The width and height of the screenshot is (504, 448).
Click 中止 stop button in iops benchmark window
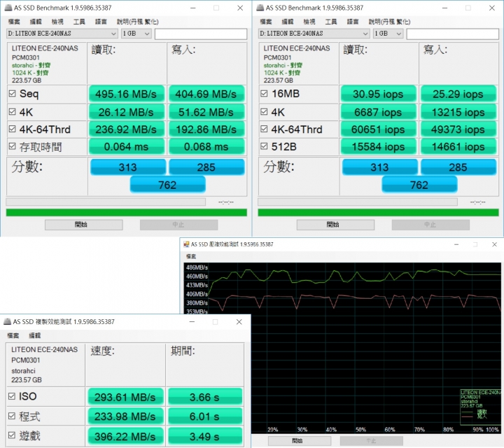click(430, 225)
